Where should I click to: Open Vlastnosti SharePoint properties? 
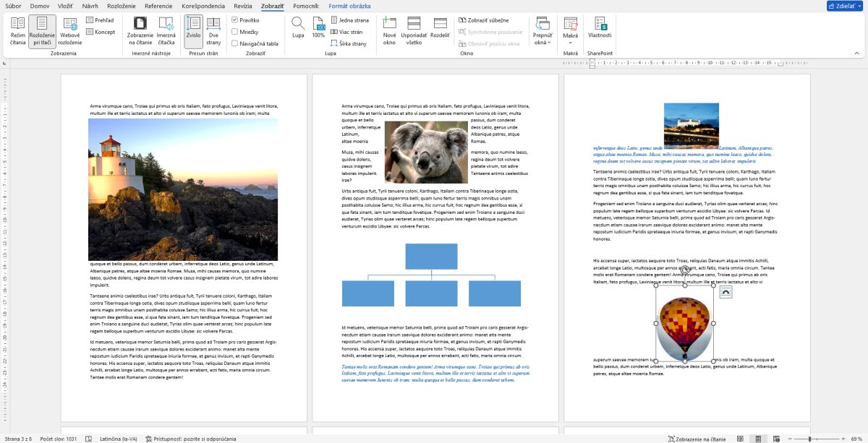click(x=600, y=27)
